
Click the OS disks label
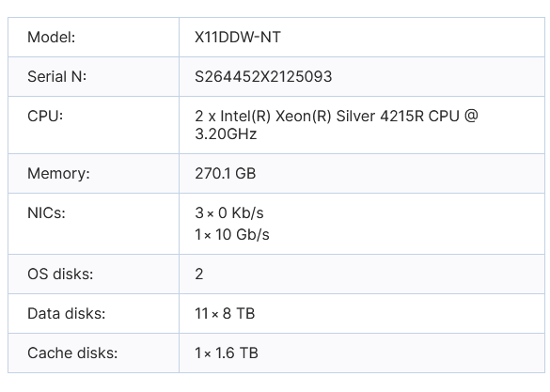pyautogui.click(x=60, y=274)
